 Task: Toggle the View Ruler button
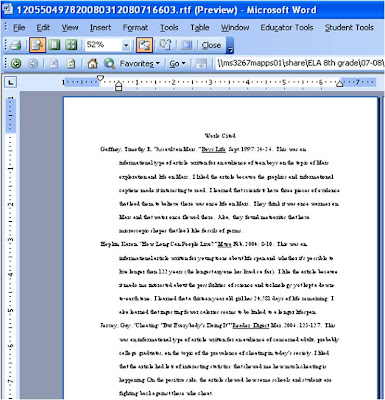(x=144, y=45)
